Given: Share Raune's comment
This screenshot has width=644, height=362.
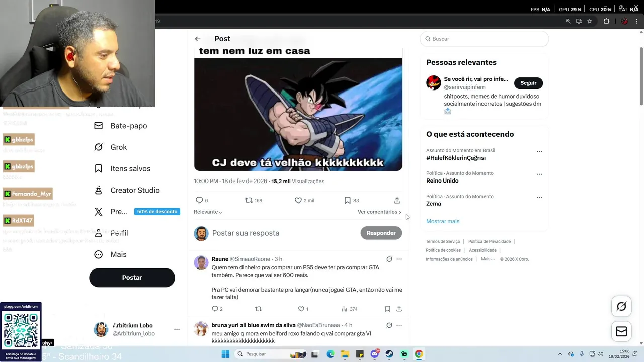Looking at the screenshot, I should (399, 309).
